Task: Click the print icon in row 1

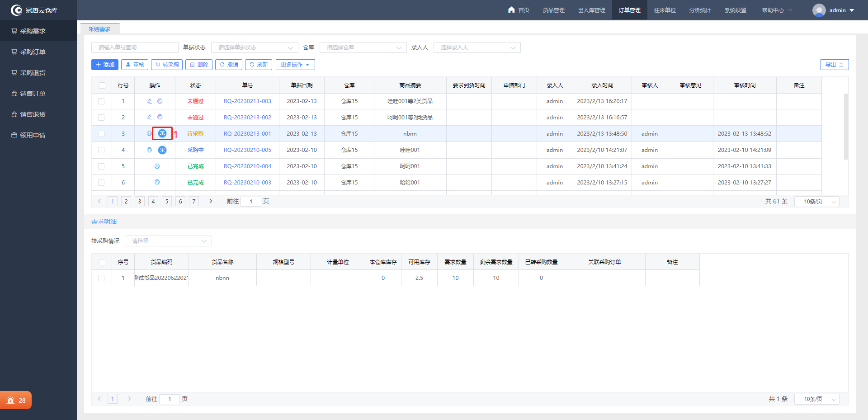Action: [x=160, y=101]
